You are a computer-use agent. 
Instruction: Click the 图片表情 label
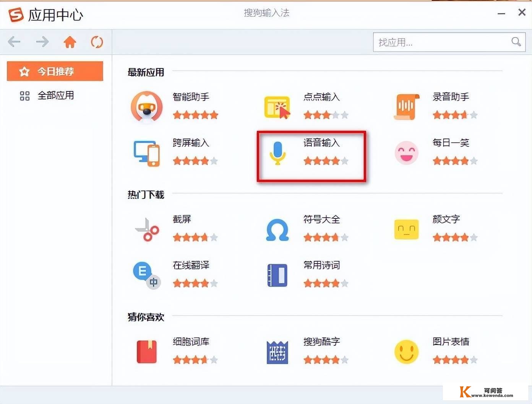(451, 341)
